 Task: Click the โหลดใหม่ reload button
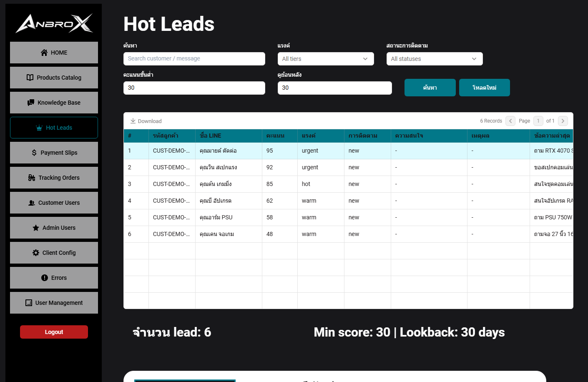485,88
